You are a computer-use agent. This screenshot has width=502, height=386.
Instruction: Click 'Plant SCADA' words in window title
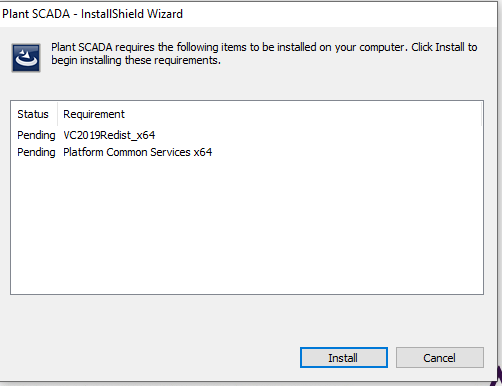pyautogui.click(x=36, y=14)
